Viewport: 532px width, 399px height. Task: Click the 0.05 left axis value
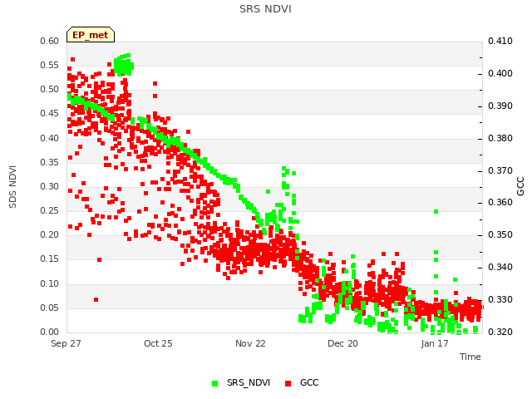[50, 308]
